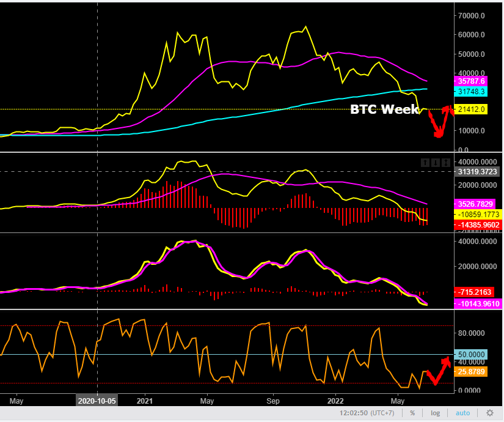Click the Sep time axis label

(x=273, y=401)
